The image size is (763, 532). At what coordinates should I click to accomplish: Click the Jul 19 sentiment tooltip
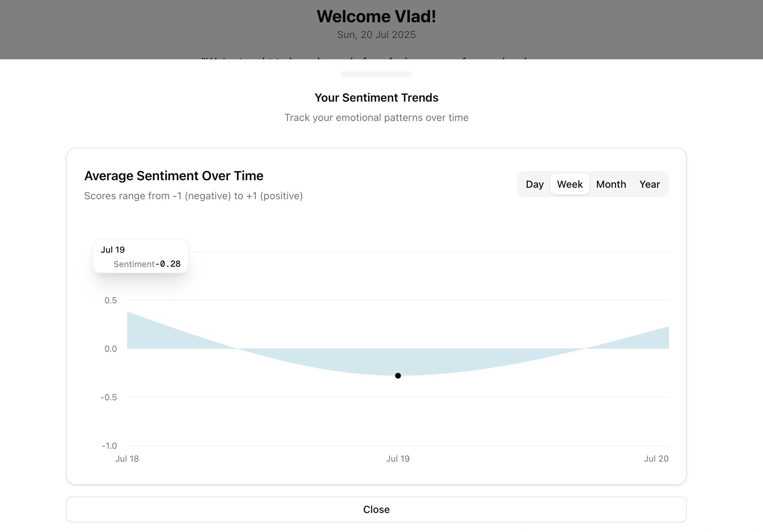[x=140, y=256]
